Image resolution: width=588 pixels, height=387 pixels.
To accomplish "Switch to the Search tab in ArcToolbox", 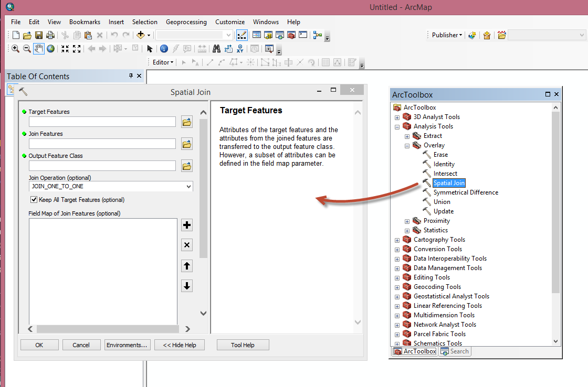I will click(455, 351).
